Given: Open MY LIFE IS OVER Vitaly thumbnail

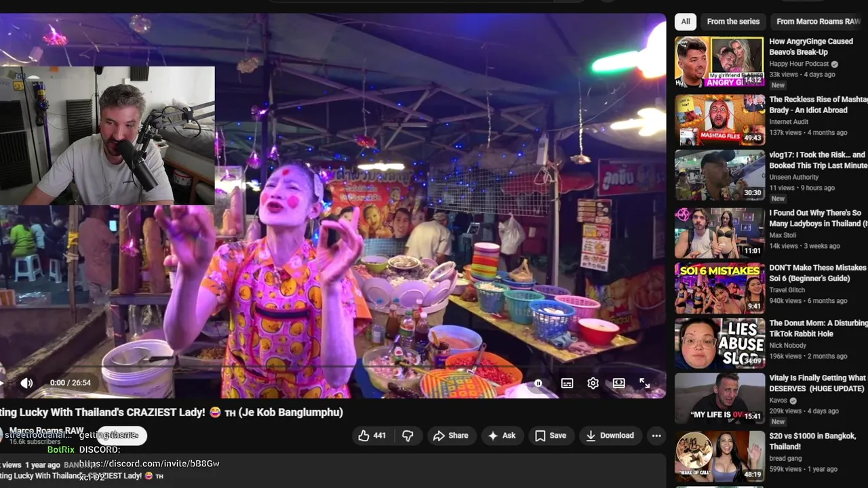Looking at the screenshot, I should (719, 398).
